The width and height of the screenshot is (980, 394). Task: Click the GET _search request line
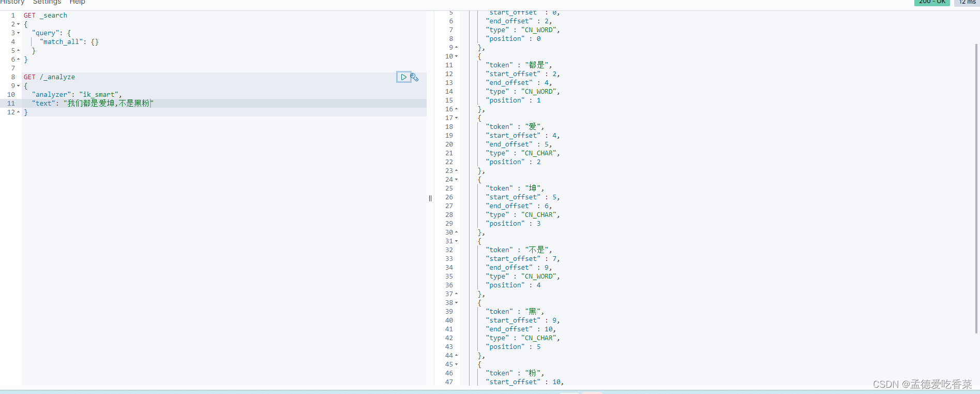[x=46, y=16]
